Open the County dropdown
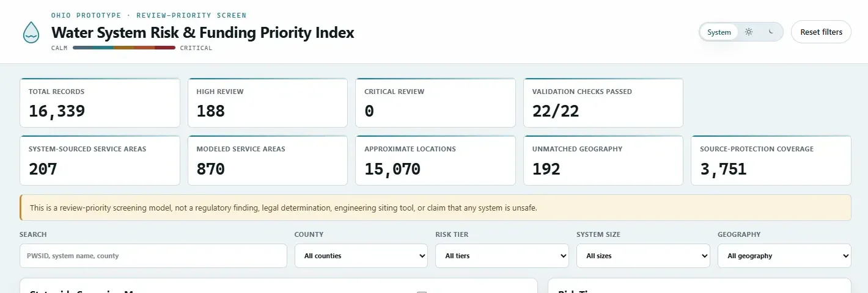The height and width of the screenshot is (293, 868). pyautogui.click(x=361, y=256)
